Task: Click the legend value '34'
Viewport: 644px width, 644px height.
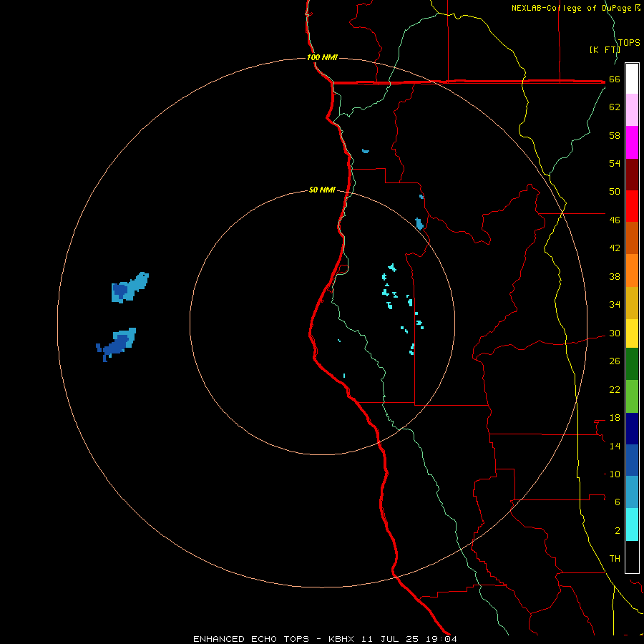Action: coord(615,305)
